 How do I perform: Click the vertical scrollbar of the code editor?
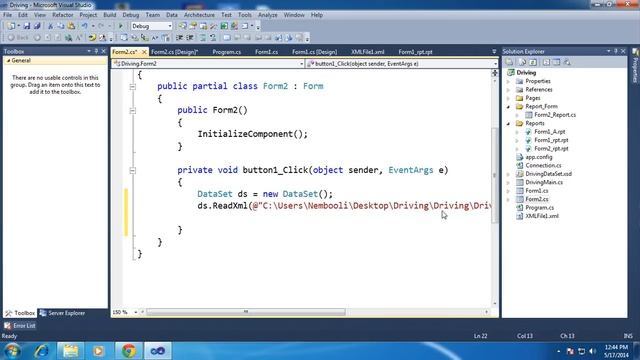(495, 176)
